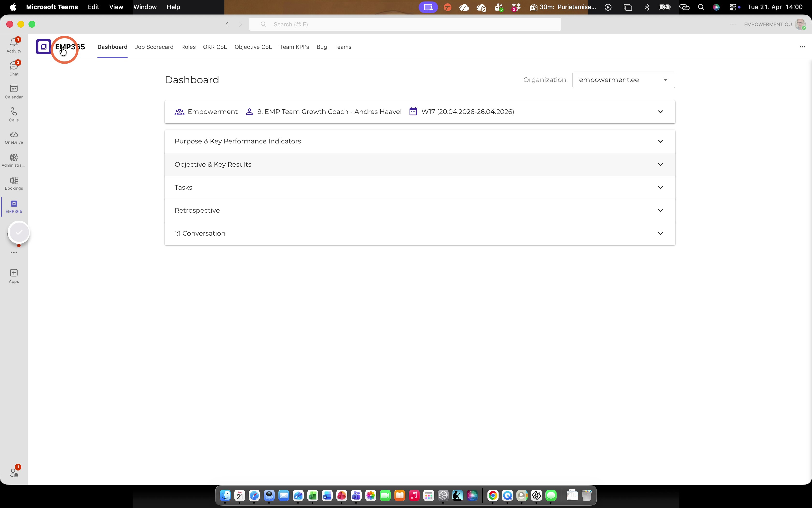Screen dimensions: 812x508
Task: Open the Organization dropdown showing empowerment.ee
Action: (x=623, y=80)
